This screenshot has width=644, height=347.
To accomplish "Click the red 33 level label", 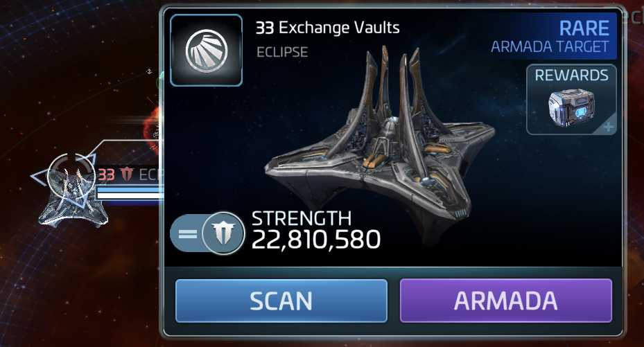I will tap(106, 175).
